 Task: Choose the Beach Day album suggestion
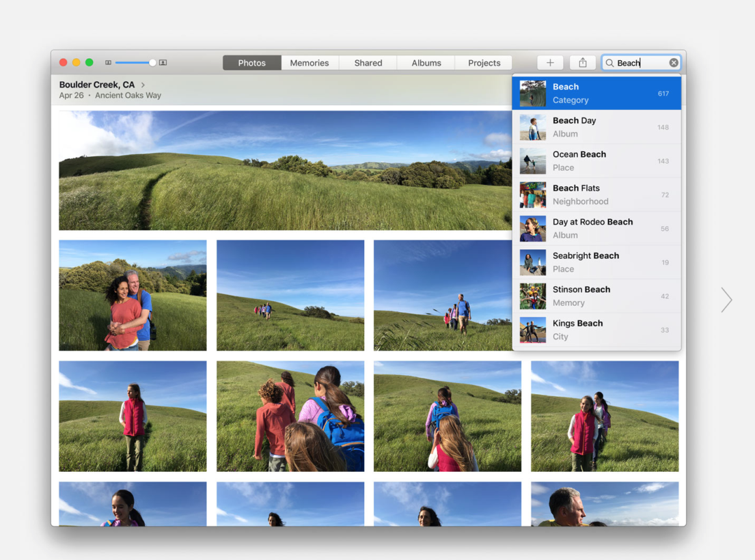click(x=596, y=127)
